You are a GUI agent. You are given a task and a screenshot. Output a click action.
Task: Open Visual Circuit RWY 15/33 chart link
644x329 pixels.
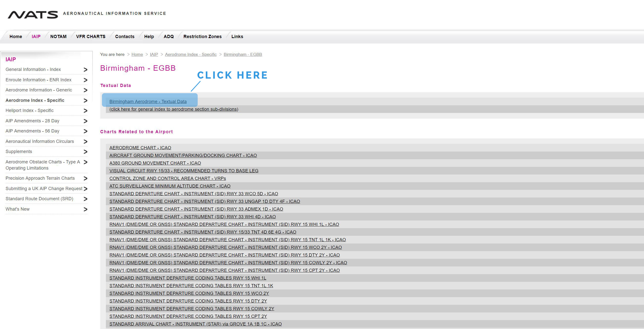click(184, 171)
